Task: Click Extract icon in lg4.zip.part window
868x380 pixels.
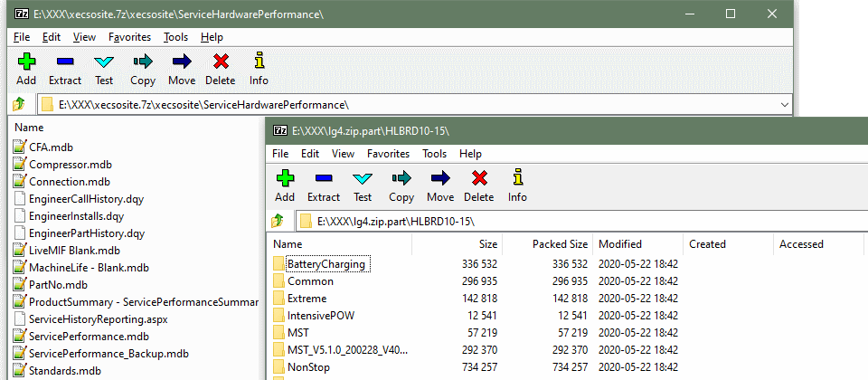Action: coord(324,178)
